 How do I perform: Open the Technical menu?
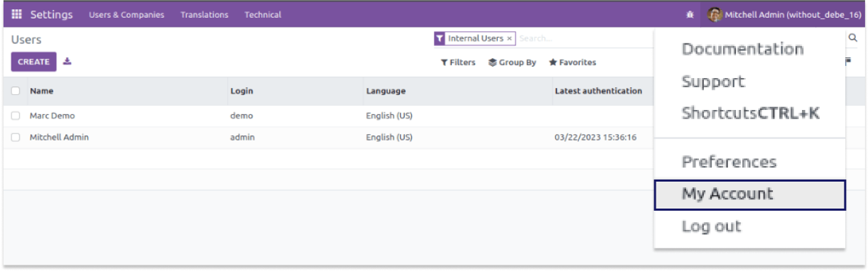coord(263,15)
